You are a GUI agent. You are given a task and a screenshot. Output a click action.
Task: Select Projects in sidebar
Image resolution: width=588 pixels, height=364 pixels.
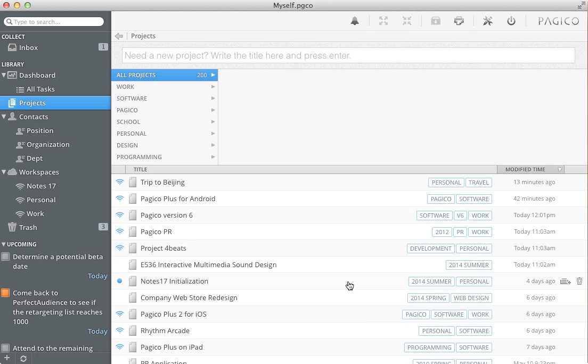(55, 103)
